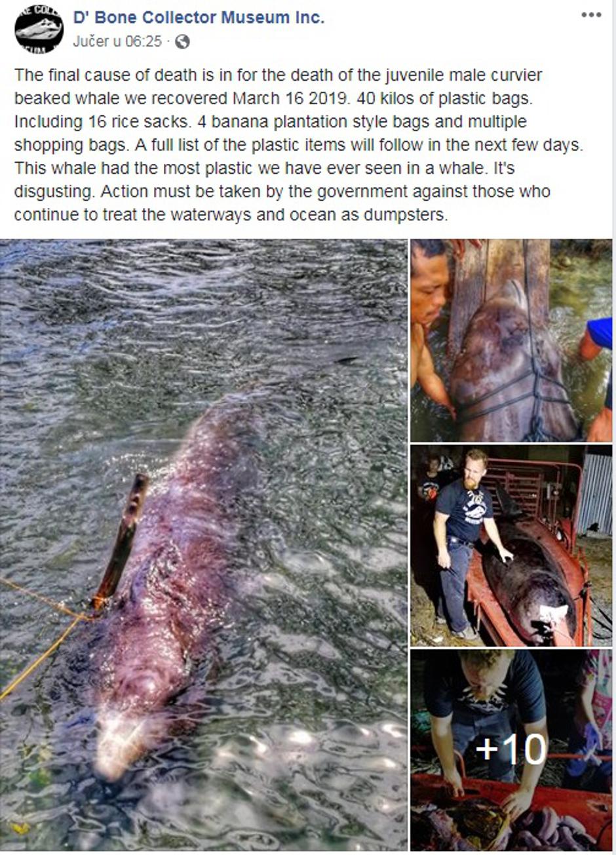Click the post timestamp Jučer u 06:25

117,41
